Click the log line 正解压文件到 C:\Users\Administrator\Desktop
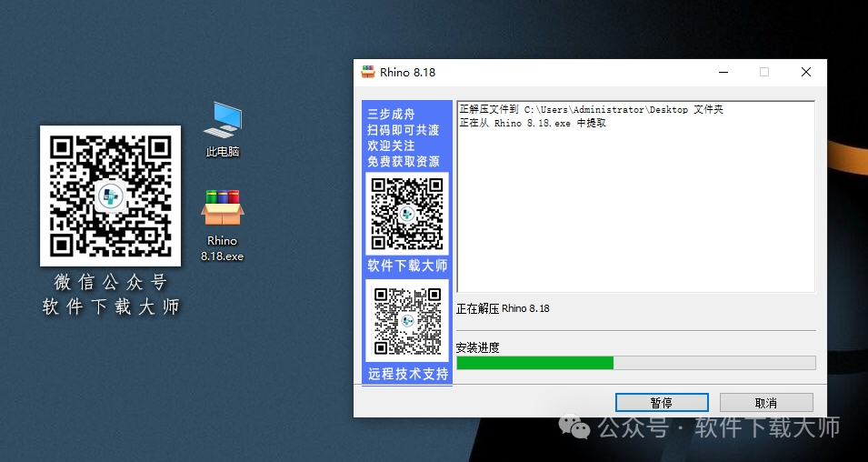This screenshot has height=462, width=868. pyautogui.click(x=591, y=110)
